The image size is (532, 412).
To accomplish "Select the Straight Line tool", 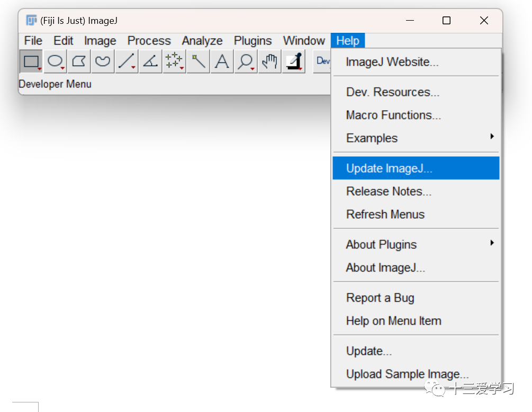I will pos(126,61).
